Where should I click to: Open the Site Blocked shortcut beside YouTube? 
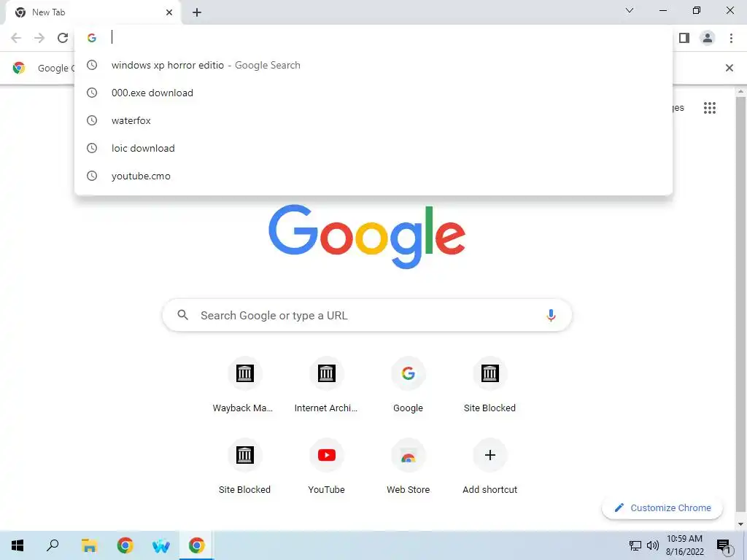(244, 467)
